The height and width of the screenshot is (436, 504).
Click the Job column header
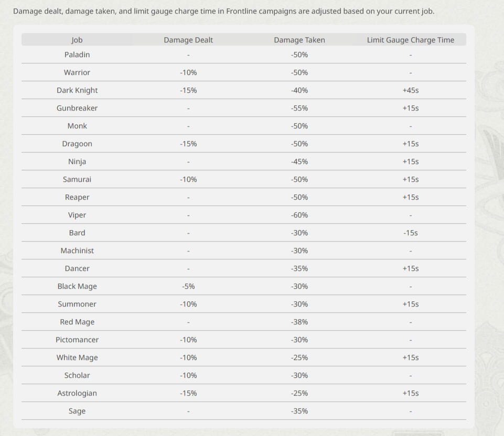coord(77,40)
